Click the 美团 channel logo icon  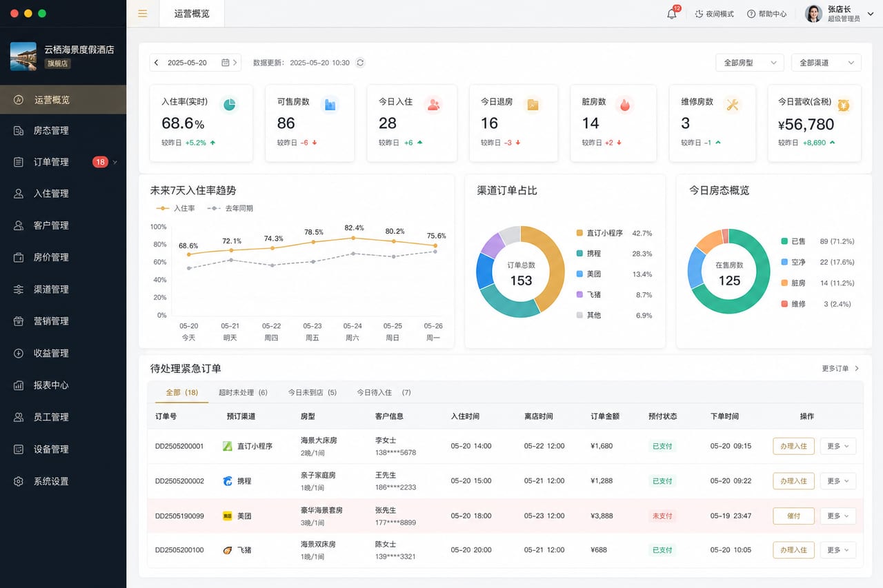(228, 516)
